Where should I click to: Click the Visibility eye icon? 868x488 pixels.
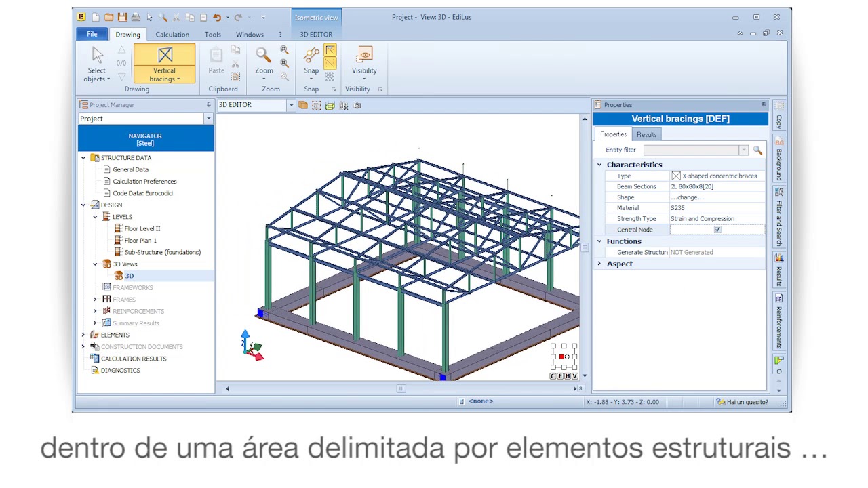tap(365, 55)
